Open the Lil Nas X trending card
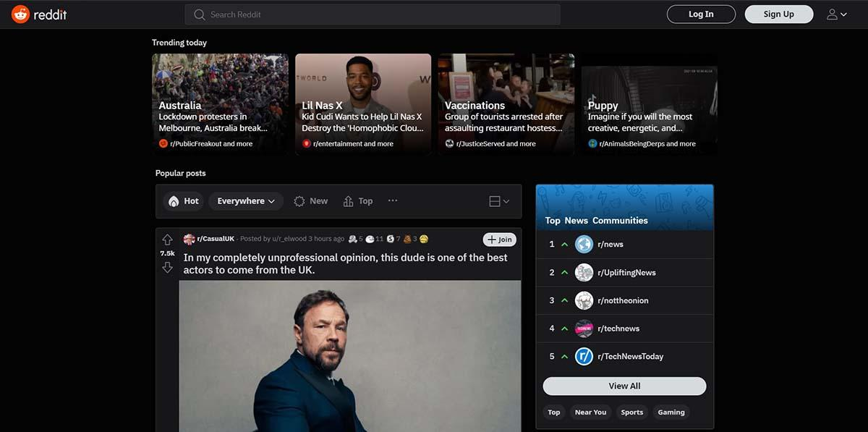This screenshot has width=868, height=432. (x=363, y=103)
